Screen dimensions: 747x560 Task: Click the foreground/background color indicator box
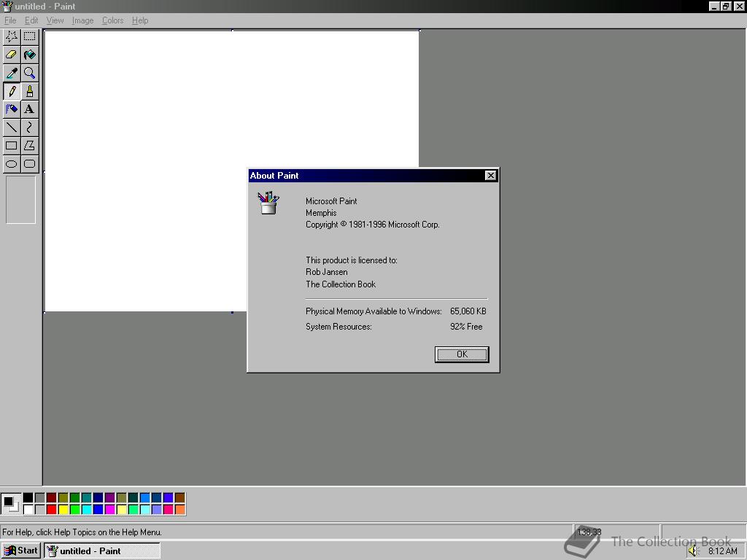point(10,504)
